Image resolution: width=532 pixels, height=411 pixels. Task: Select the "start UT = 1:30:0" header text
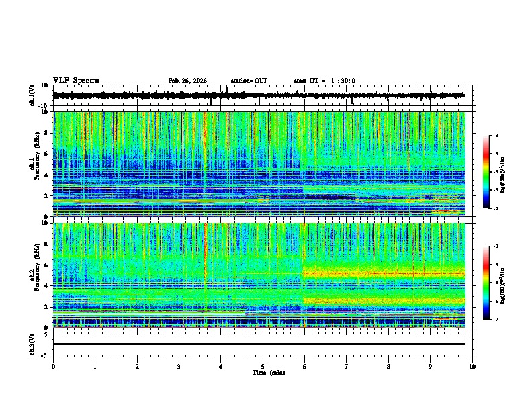(x=324, y=81)
